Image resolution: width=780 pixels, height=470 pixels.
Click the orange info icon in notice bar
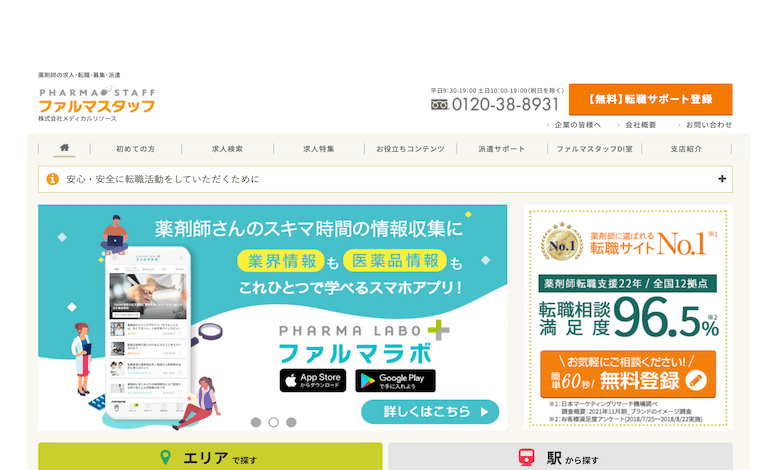(53, 179)
